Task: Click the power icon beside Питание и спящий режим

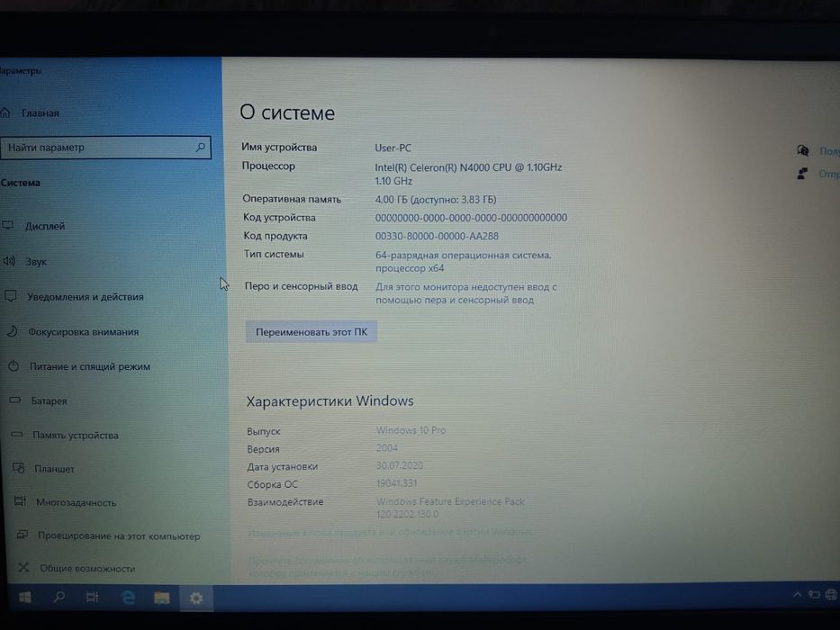Action: (x=14, y=366)
